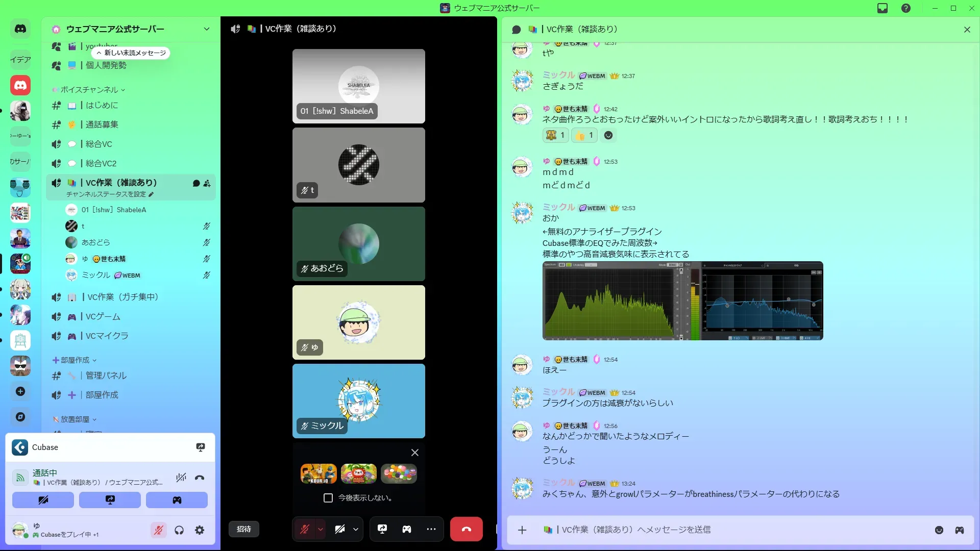Open the 通話募集 text channel
The height and width of the screenshot is (551, 980).
102,125
